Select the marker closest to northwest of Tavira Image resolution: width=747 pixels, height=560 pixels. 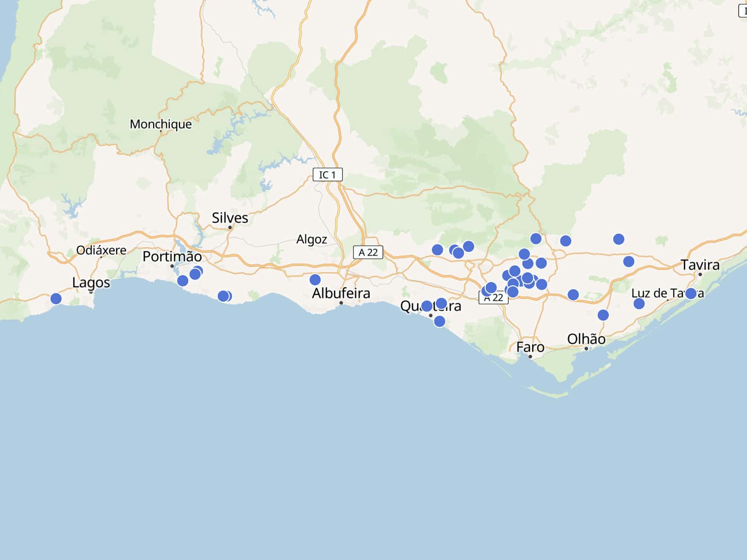click(629, 262)
